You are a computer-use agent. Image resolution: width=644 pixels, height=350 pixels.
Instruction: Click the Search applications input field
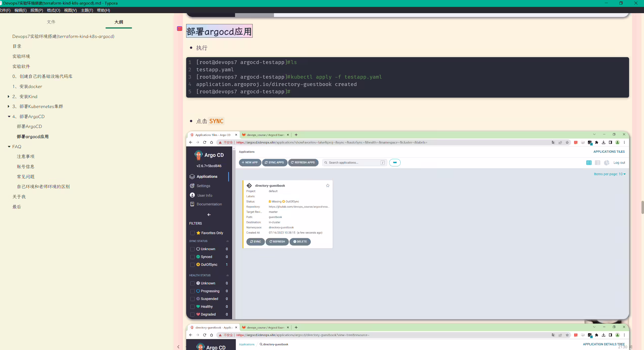point(355,163)
